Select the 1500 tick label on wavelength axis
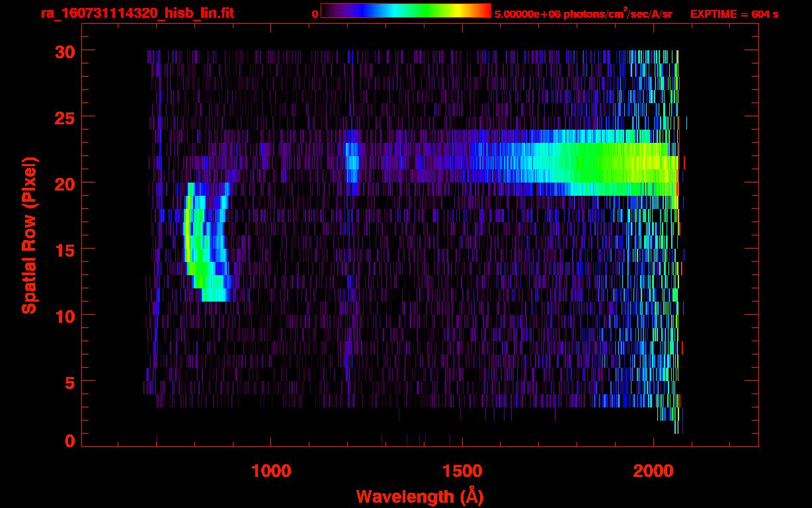This screenshot has width=812, height=508. (462, 470)
